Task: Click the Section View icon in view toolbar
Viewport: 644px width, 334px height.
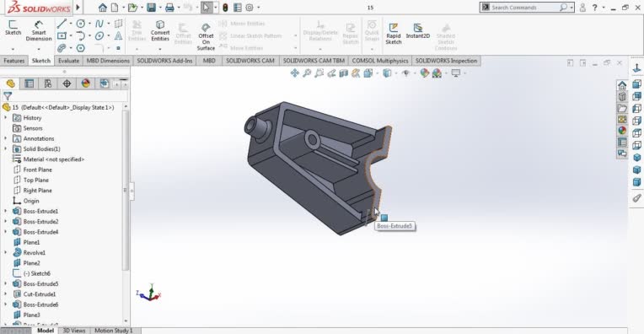Action: 344,73
